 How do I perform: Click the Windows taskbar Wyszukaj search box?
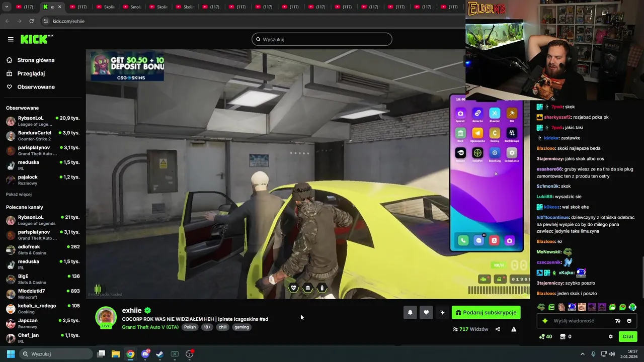(x=55, y=354)
